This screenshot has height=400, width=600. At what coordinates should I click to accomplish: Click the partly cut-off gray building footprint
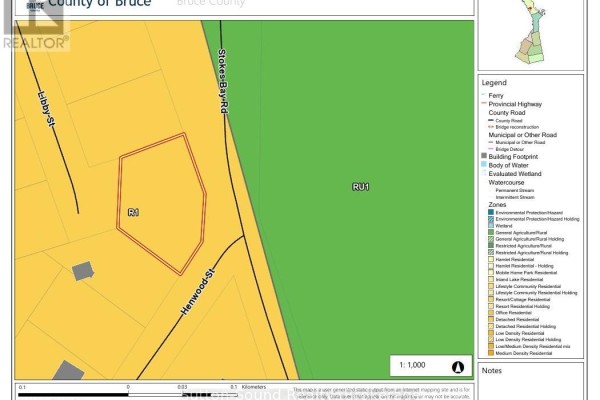point(67,370)
